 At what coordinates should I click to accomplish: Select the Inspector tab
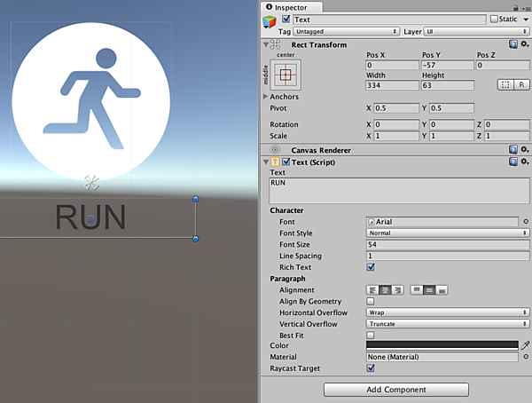[289, 7]
